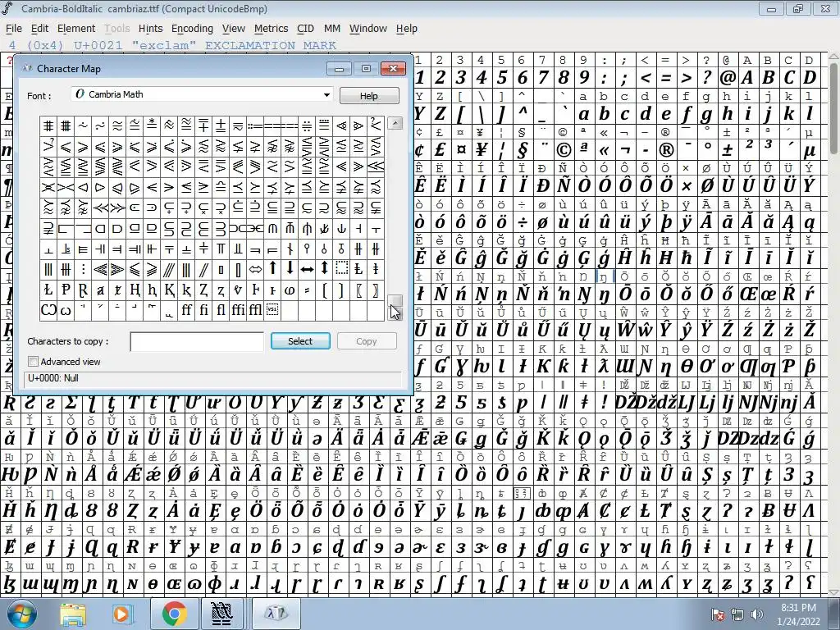Select the yen ¥ glyph cell
Viewport: 840px width, 630px height.
(481, 149)
